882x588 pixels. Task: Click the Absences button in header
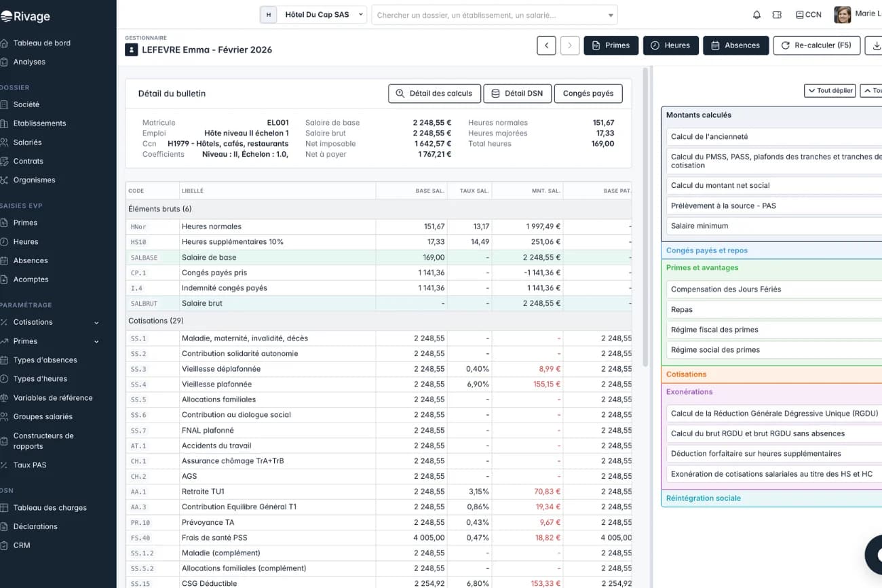pos(735,45)
